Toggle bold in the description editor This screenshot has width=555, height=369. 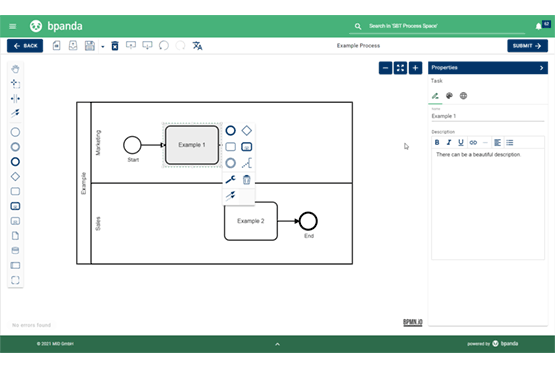[x=437, y=143]
